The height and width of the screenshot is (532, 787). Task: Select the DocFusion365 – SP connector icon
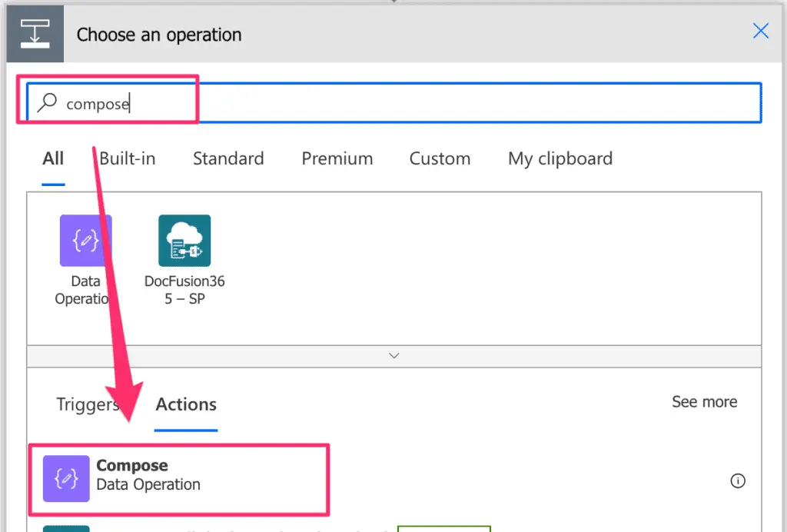[184, 240]
